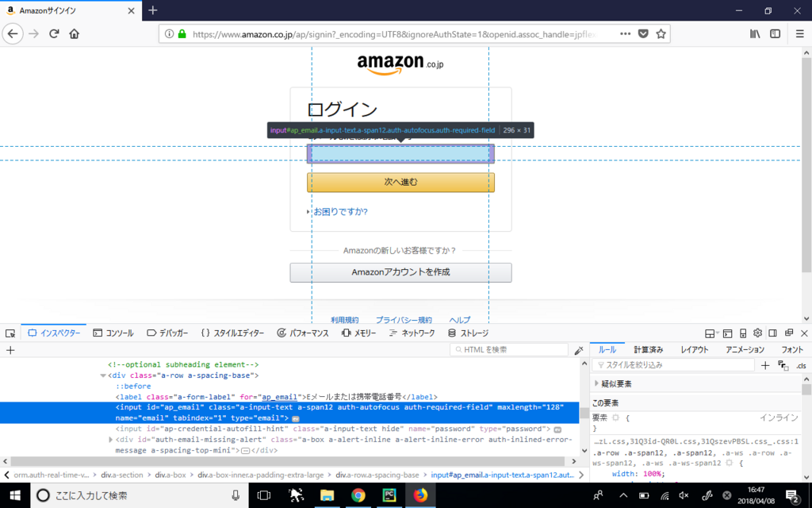Toggle the split console panel

coord(727,333)
